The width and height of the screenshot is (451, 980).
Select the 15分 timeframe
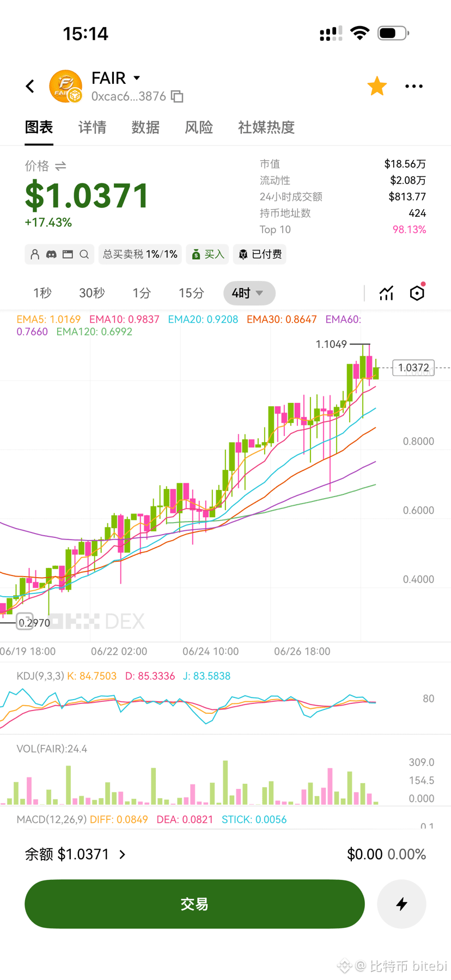pos(191,293)
